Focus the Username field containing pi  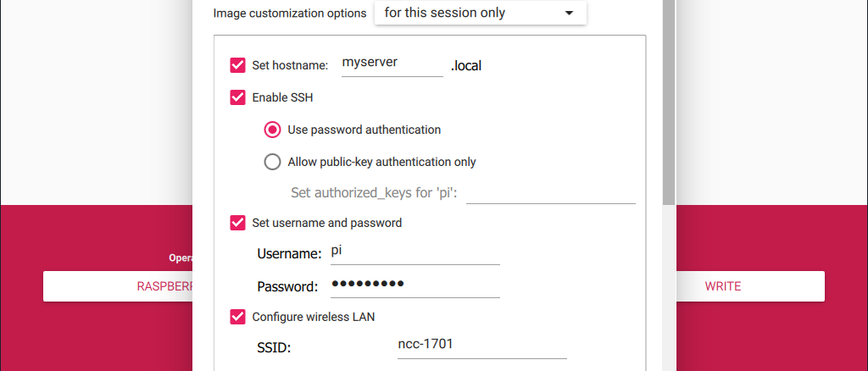pos(415,252)
